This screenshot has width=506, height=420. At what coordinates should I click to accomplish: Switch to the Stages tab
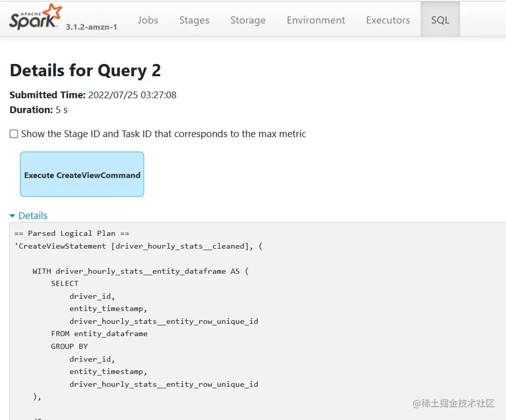[194, 20]
